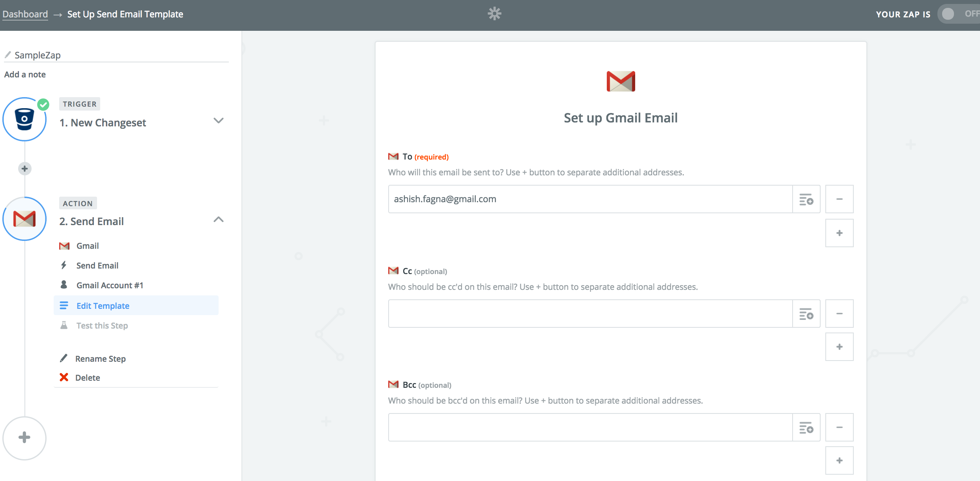Click the Bitbucket trigger icon
The image size is (980, 481).
click(x=24, y=119)
